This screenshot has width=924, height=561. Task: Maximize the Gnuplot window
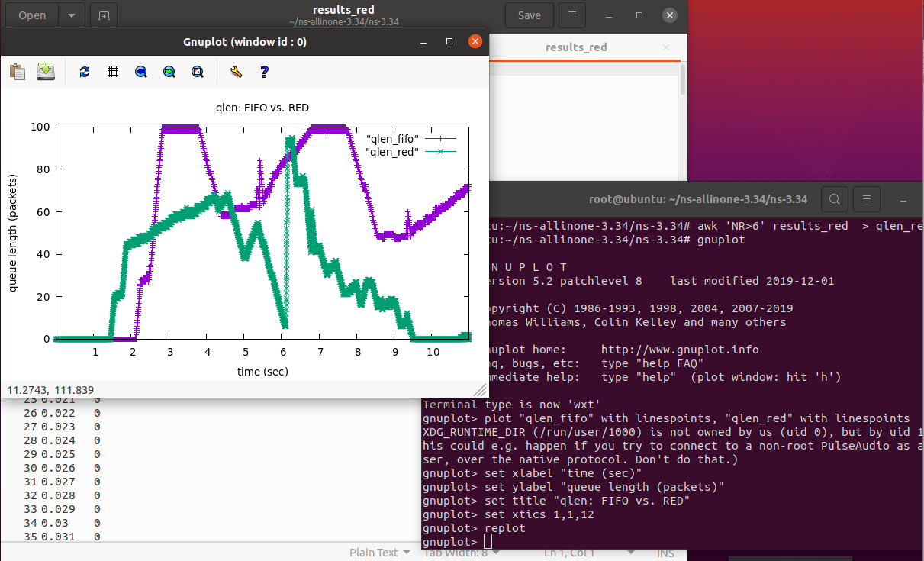pos(449,41)
